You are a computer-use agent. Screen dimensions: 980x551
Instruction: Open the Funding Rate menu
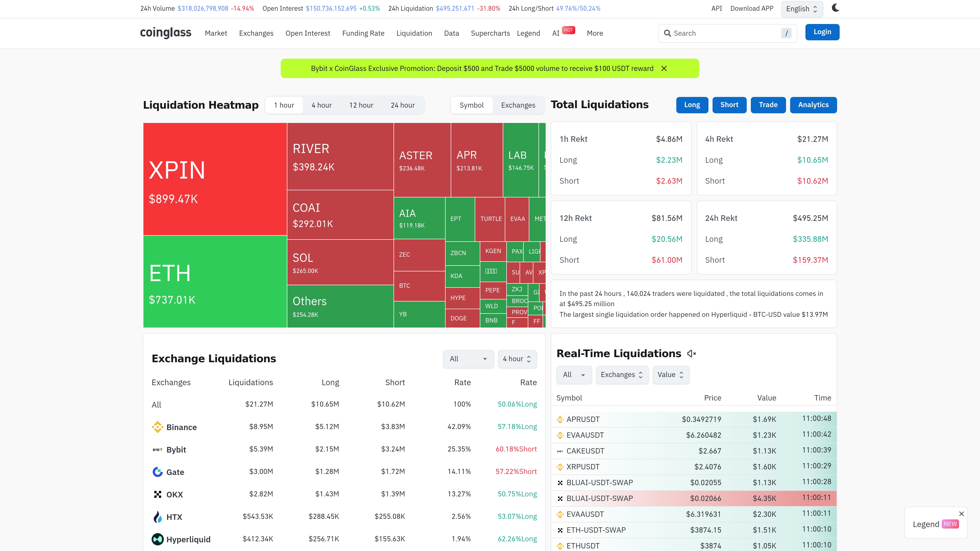[x=363, y=33]
